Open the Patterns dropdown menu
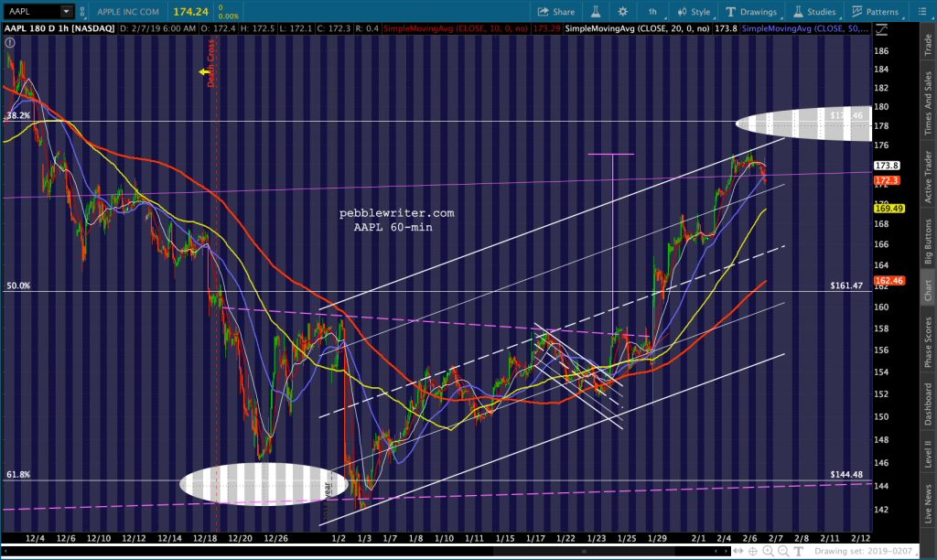The width and height of the screenshot is (937, 560). [x=875, y=11]
